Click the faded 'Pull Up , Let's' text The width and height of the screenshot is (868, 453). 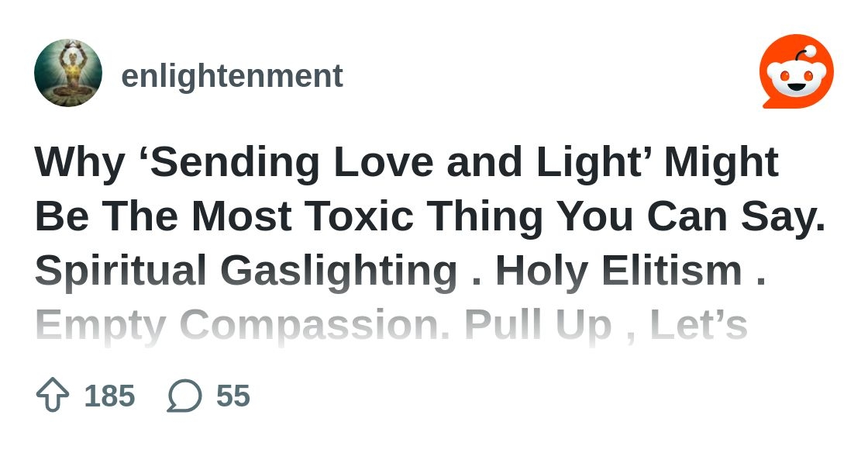(x=606, y=325)
